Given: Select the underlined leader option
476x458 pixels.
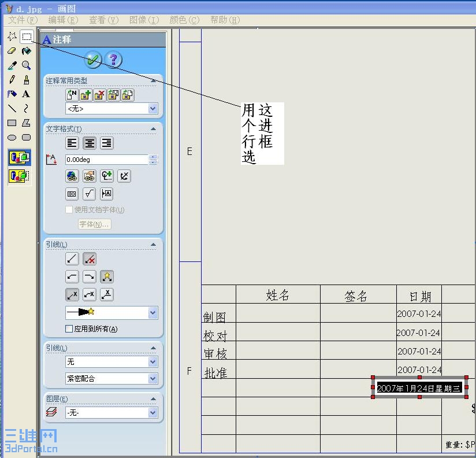Looking at the screenshot, I should coord(107,294).
